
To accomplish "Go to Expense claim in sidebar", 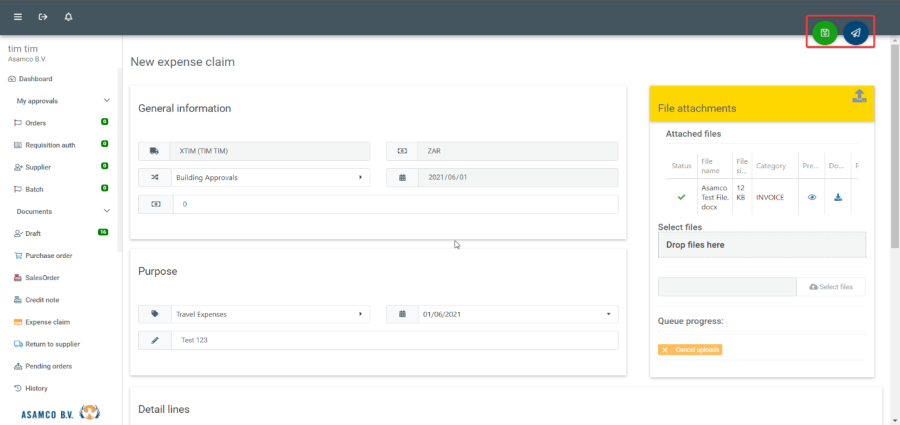I will (x=47, y=322).
